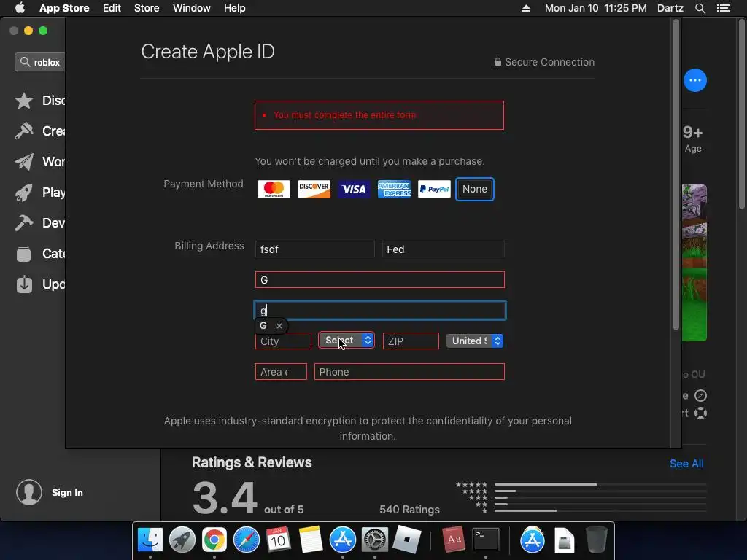Open Finder from the Dock
This screenshot has height=560, width=747.
(150, 540)
